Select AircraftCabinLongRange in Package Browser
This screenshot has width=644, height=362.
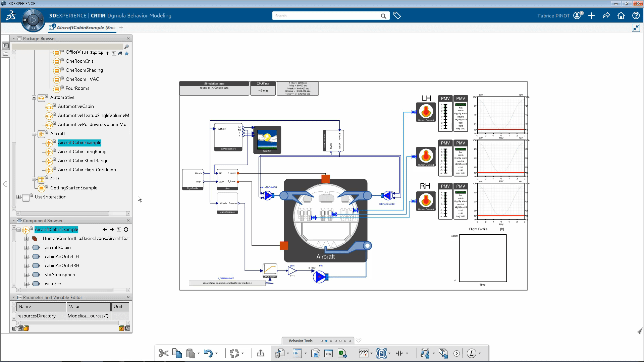point(83,152)
